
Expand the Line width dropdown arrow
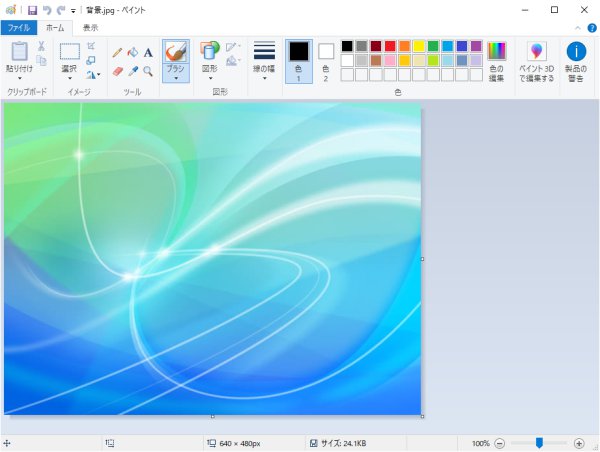[x=264, y=78]
